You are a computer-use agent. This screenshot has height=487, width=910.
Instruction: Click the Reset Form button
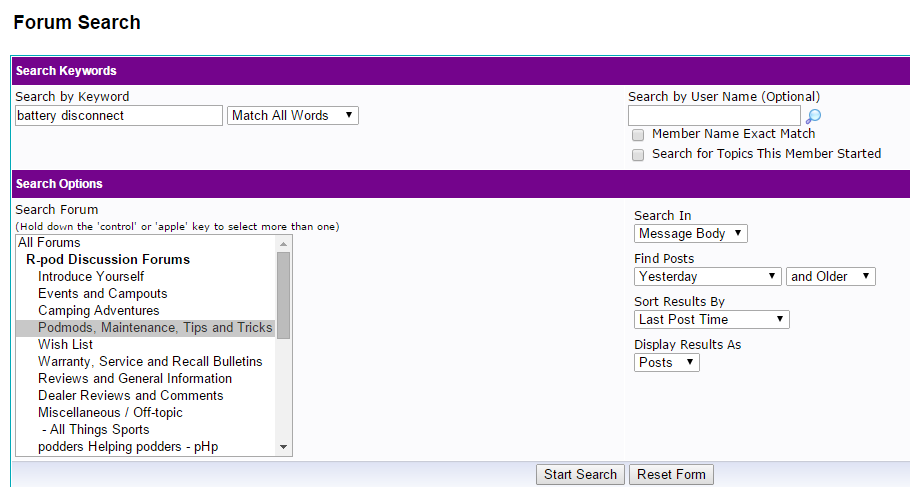coord(671,474)
